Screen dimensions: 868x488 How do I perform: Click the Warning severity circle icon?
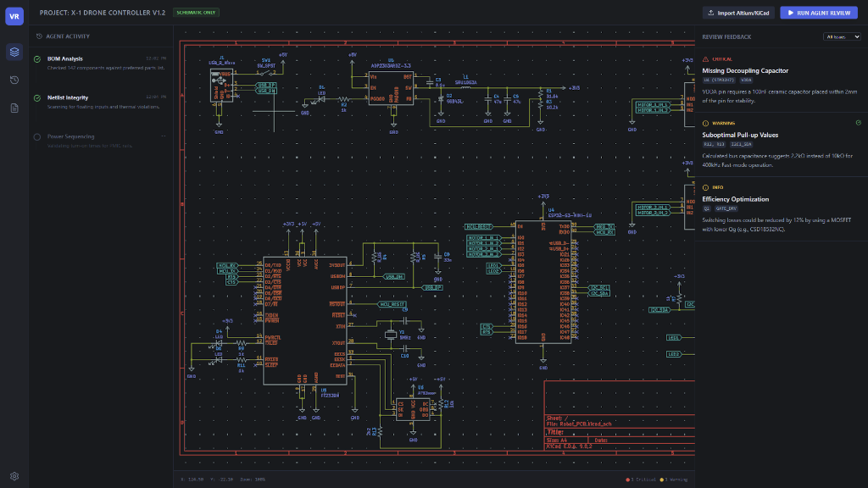coord(705,124)
